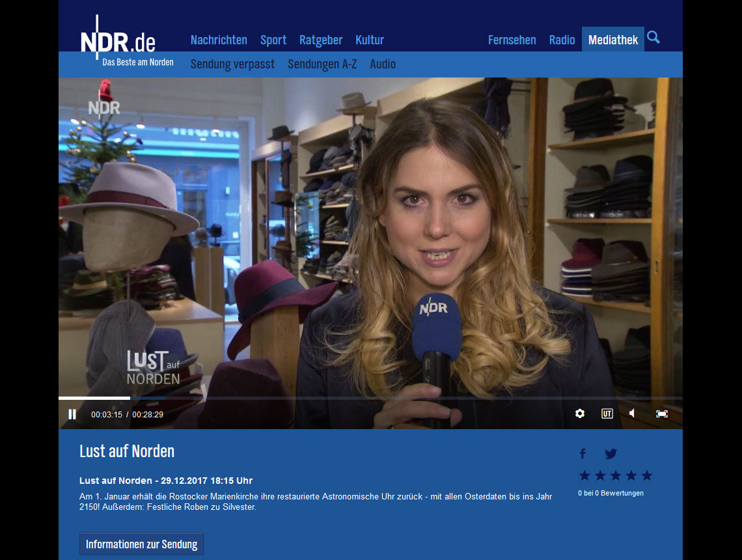
Task: Open Nachrichten menu item
Action: 219,40
